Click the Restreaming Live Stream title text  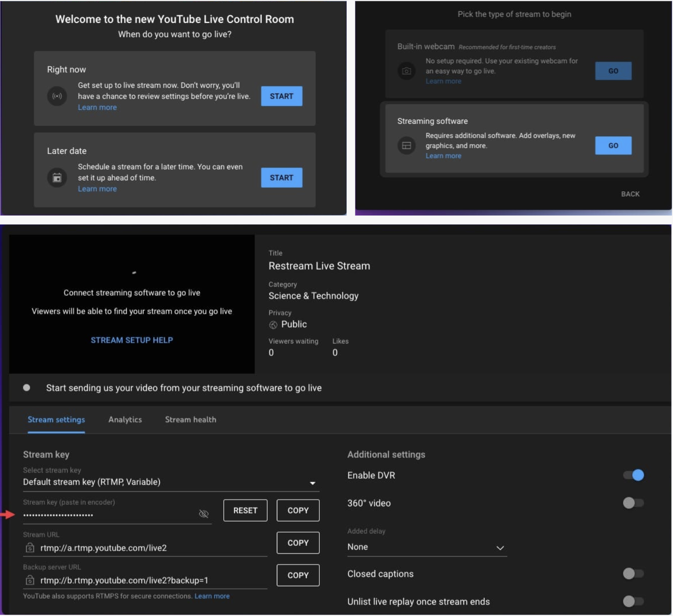pos(319,266)
